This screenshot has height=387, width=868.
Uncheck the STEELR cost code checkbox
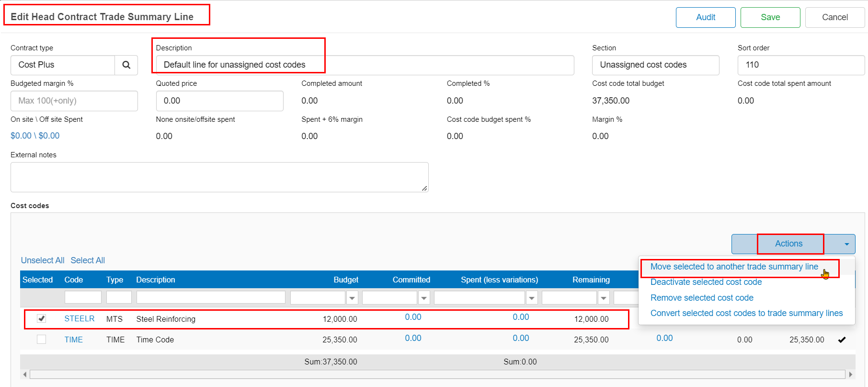pos(42,318)
